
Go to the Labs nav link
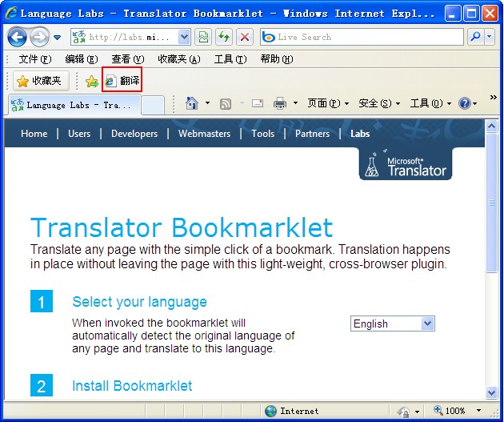coord(360,134)
